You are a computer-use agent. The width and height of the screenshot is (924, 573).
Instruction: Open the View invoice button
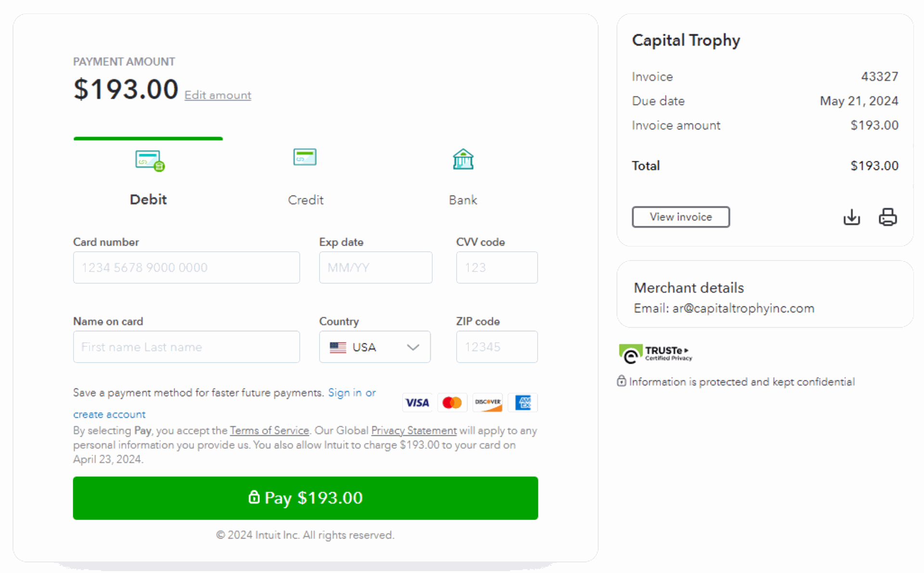[x=680, y=217]
